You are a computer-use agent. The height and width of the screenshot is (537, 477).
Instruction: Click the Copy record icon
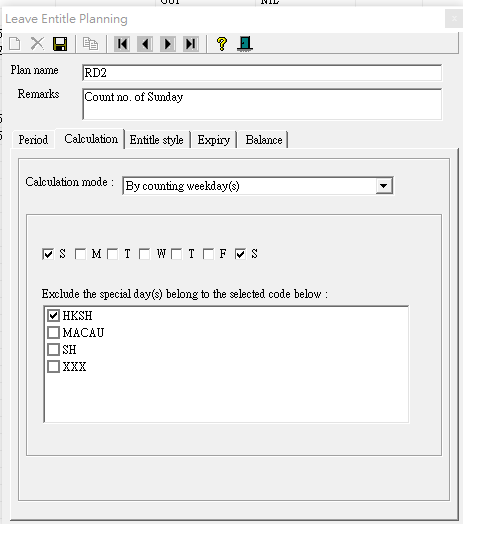[90, 44]
